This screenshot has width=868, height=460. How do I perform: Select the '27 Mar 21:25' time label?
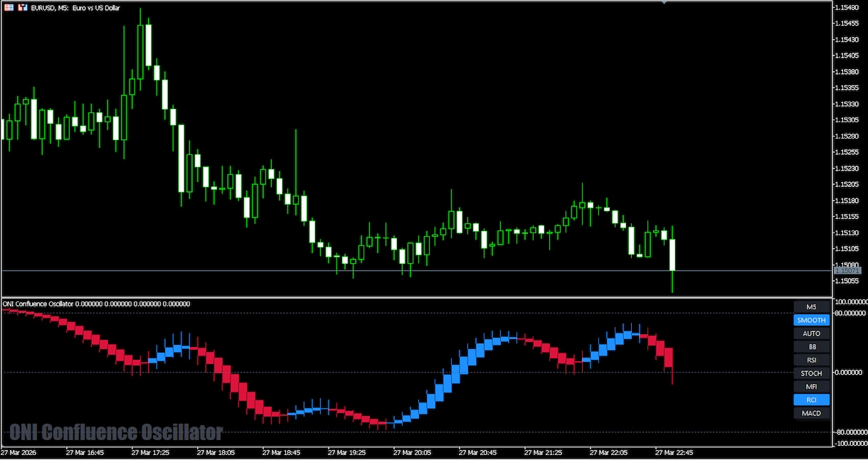[x=543, y=452]
